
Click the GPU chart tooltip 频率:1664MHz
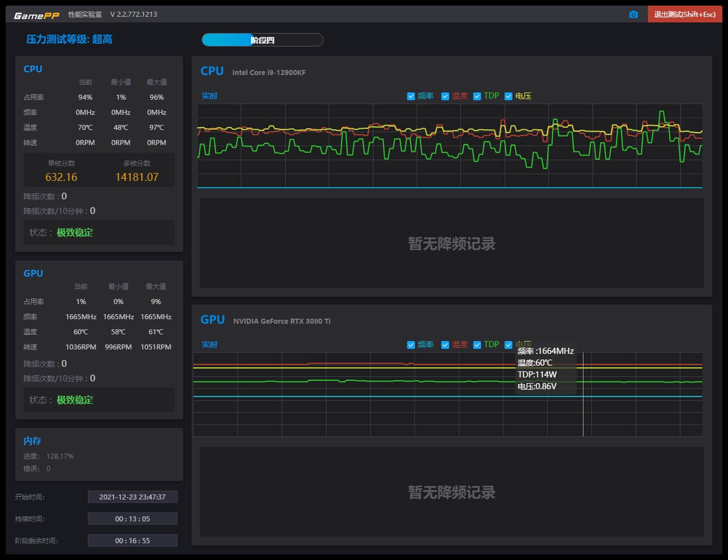click(x=546, y=351)
